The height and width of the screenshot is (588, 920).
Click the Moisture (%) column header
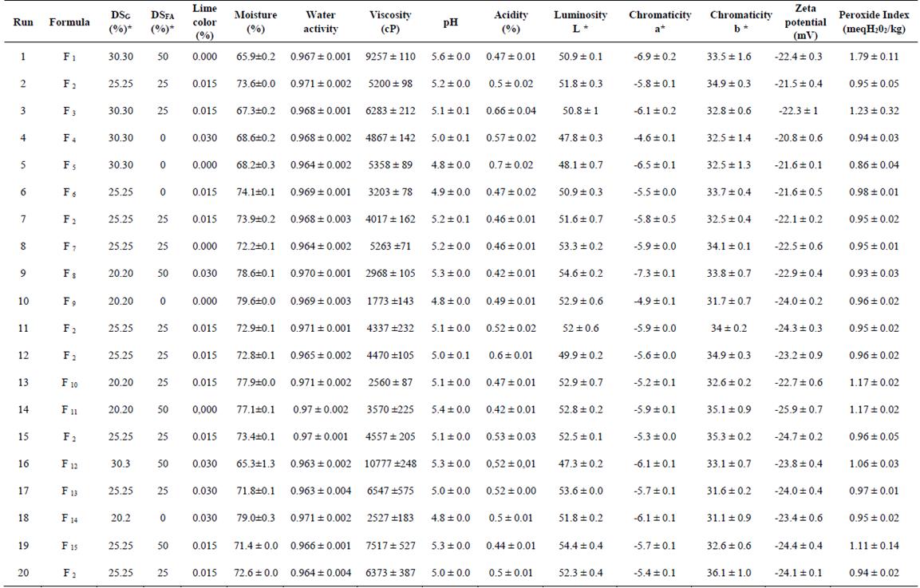pyautogui.click(x=255, y=22)
